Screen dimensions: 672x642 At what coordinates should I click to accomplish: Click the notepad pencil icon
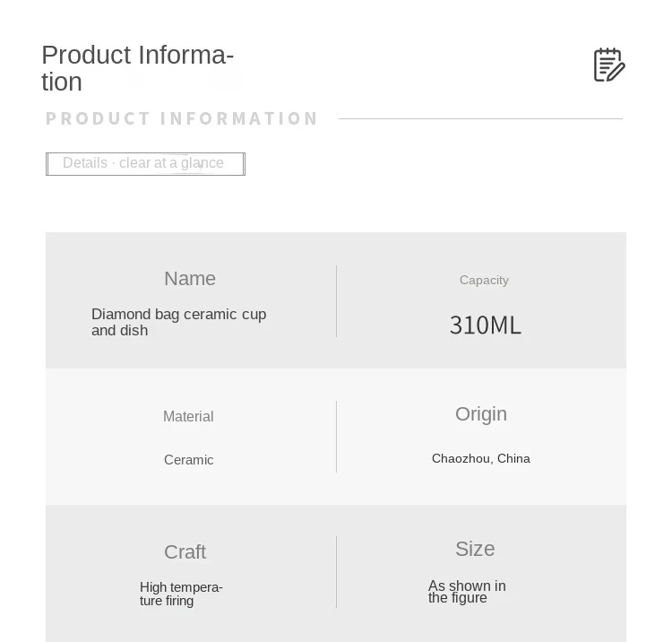609,65
